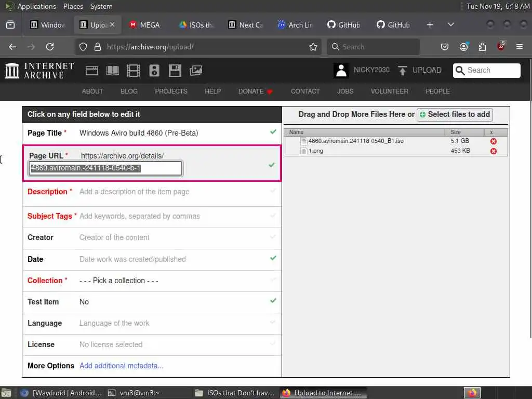Screen dimensions: 532x399
Task: Remove the 4860.aviromain ISO file
Action: [x=494, y=141]
